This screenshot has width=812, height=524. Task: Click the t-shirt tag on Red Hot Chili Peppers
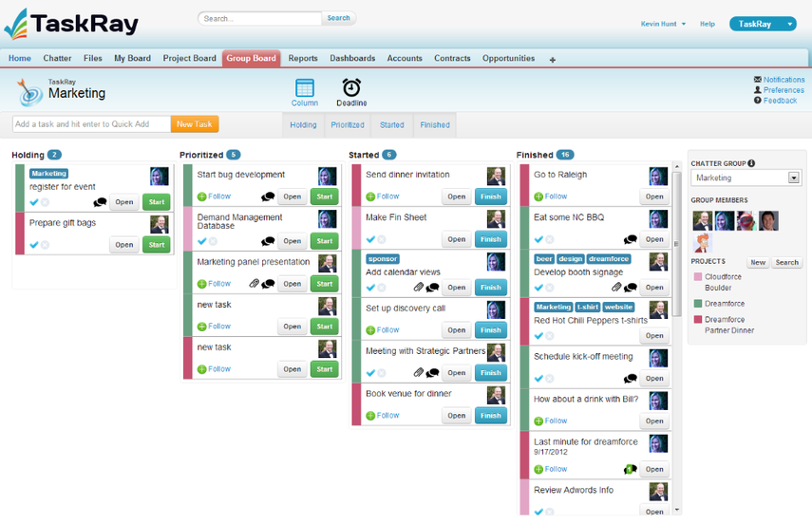point(588,307)
